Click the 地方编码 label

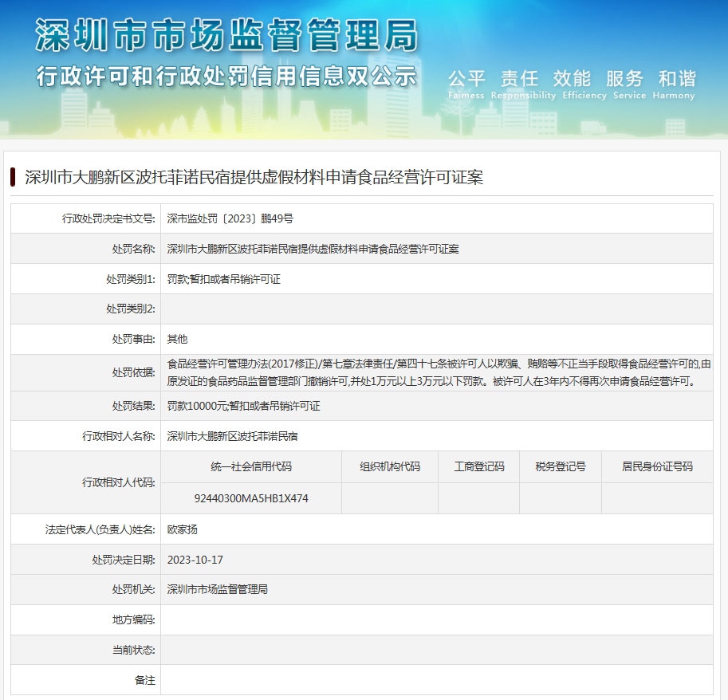(x=133, y=619)
